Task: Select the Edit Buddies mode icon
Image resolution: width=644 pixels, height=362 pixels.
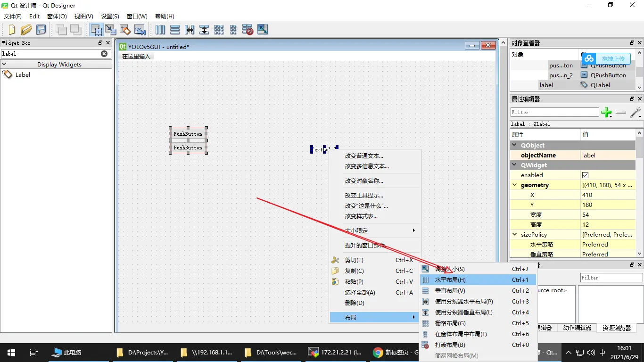Action: (125, 30)
